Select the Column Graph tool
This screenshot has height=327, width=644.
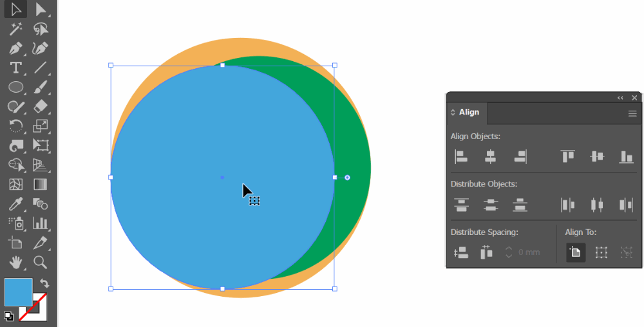[40, 223]
